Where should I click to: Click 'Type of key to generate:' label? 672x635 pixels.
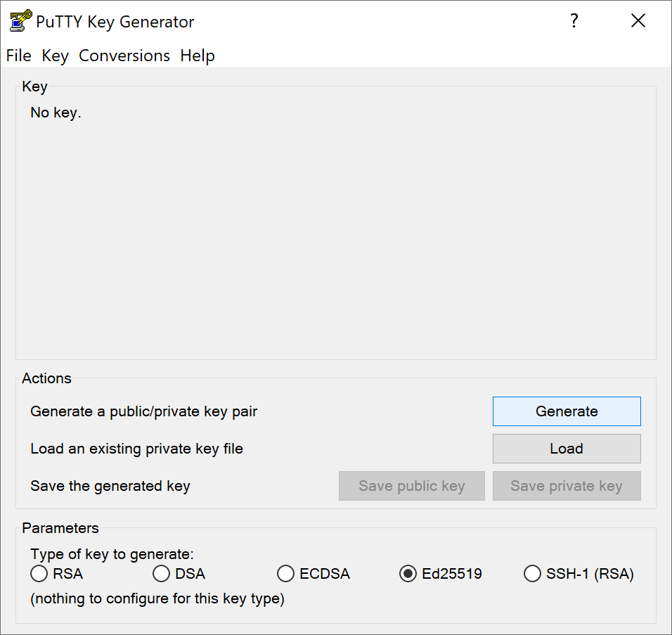point(112,554)
